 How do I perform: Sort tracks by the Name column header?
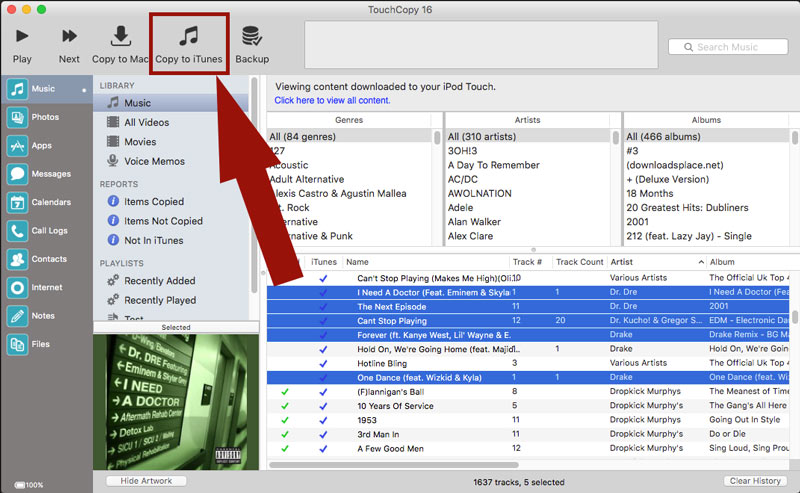pos(426,262)
